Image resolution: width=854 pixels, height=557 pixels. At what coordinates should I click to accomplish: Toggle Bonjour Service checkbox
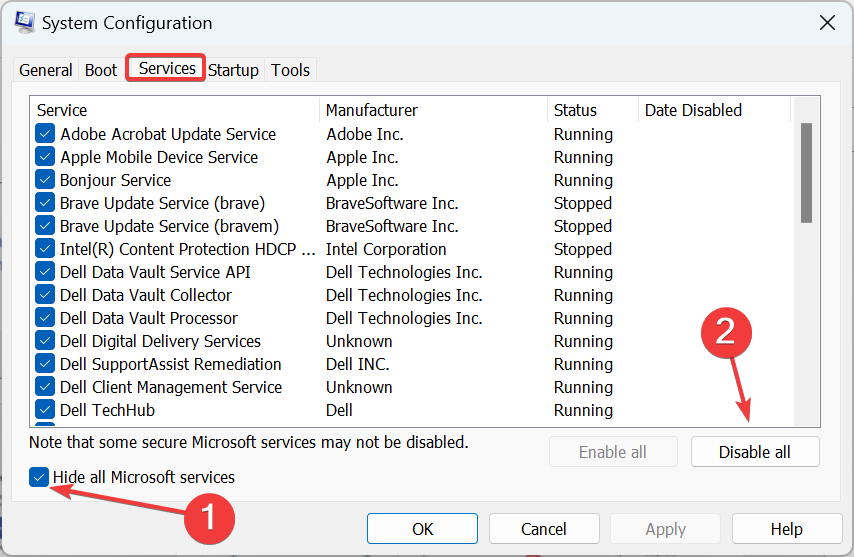[x=45, y=180]
